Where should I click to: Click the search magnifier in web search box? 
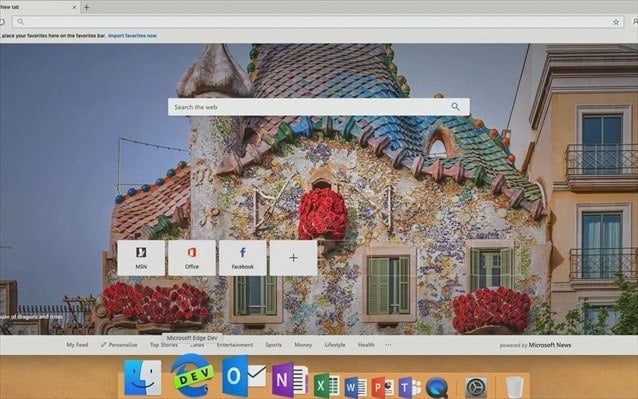pyautogui.click(x=455, y=107)
